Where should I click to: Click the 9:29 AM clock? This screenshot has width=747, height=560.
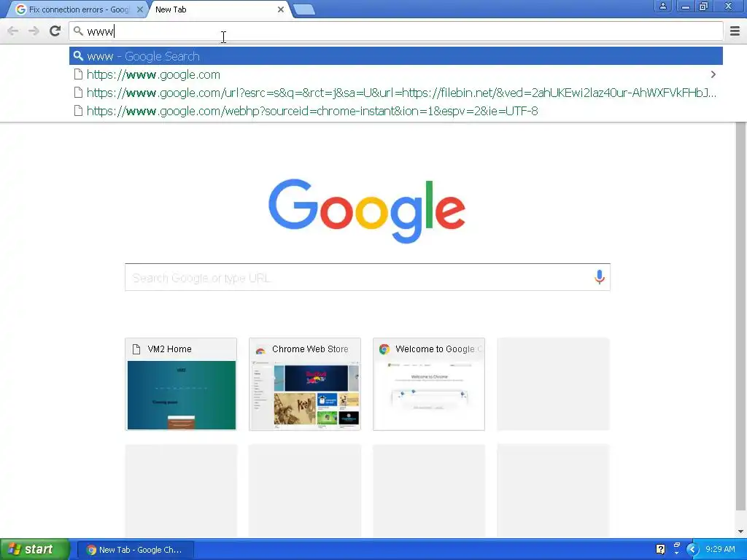coord(720,550)
